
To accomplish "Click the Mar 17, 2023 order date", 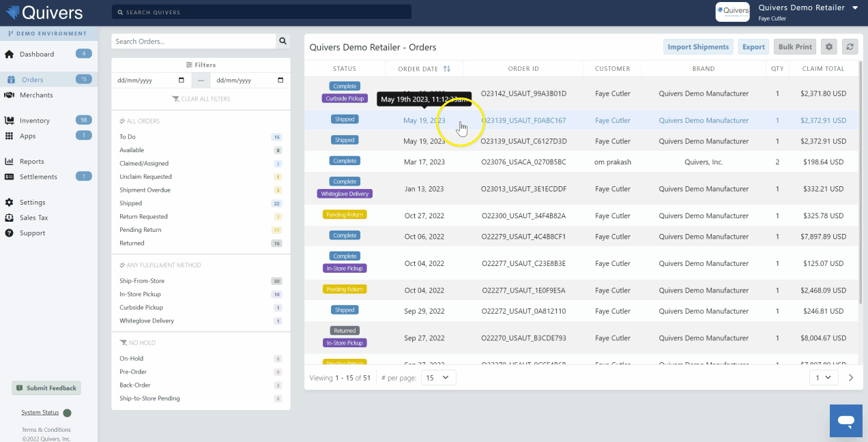I will 424,162.
